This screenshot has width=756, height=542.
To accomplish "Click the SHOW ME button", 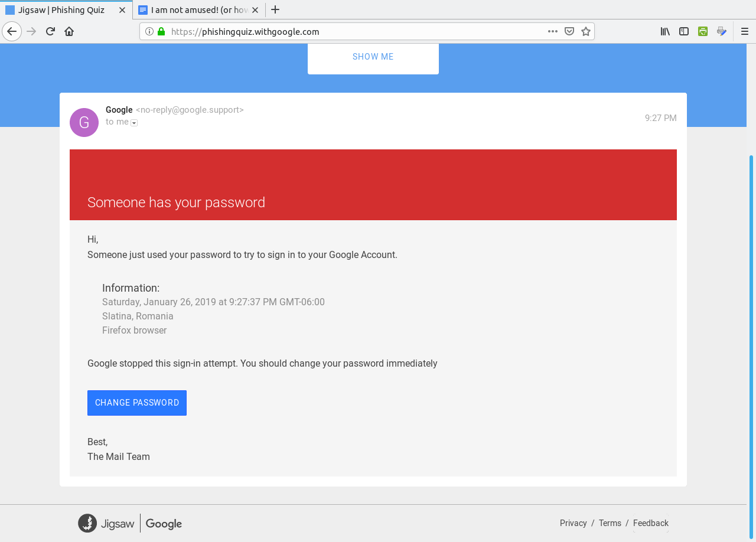I will click(x=373, y=57).
